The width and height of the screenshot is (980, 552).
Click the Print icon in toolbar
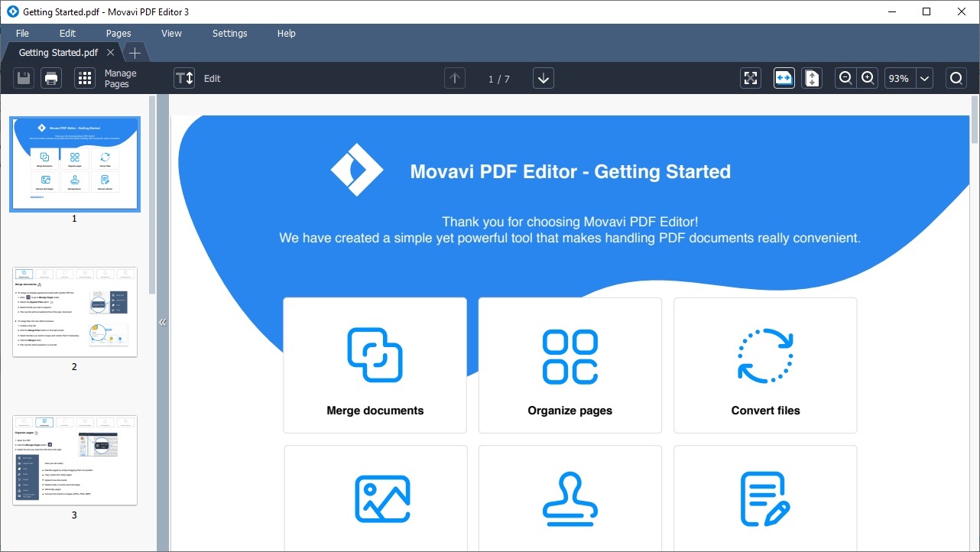pos(51,78)
